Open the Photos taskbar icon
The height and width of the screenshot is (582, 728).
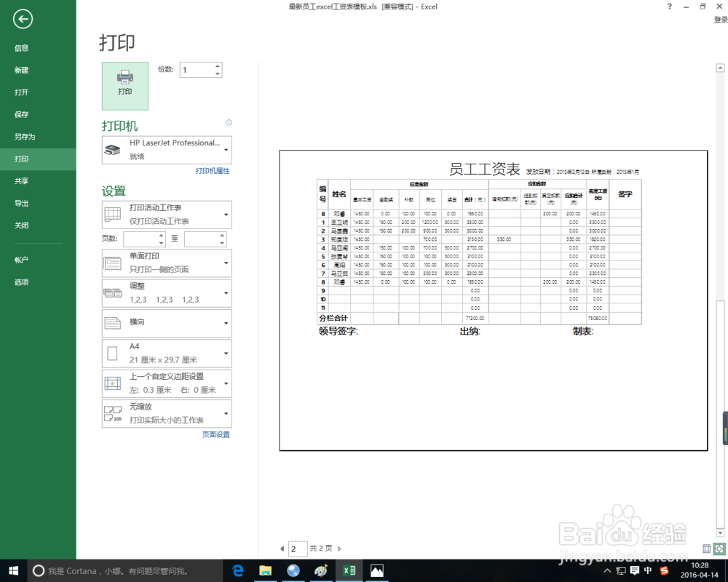377,571
